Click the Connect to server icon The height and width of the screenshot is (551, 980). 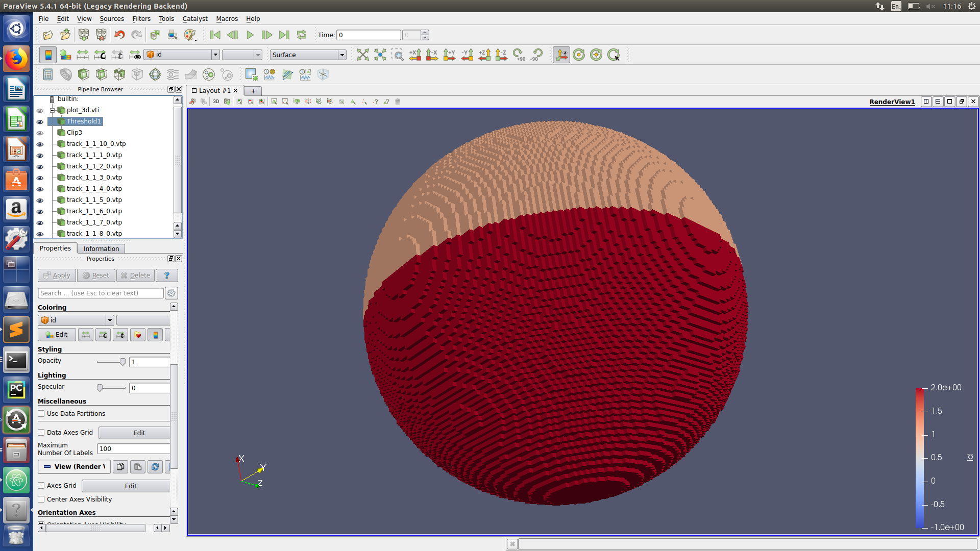click(x=84, y=35)
